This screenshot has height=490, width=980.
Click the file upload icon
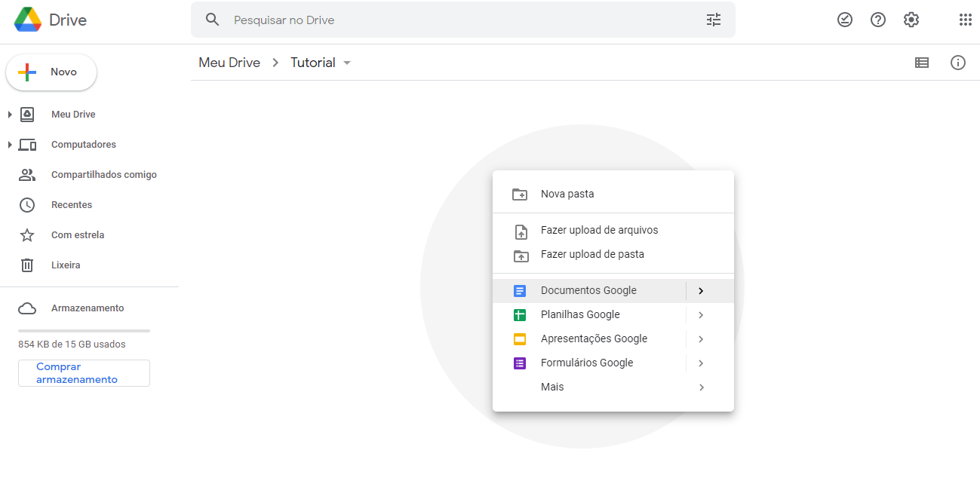(520, 231)
